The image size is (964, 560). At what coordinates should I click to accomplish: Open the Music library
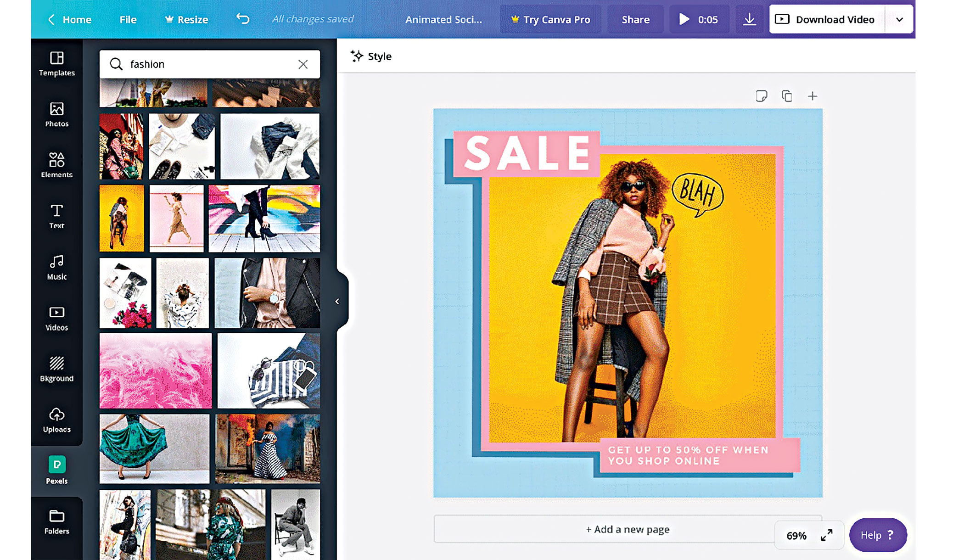coord(56,267)
